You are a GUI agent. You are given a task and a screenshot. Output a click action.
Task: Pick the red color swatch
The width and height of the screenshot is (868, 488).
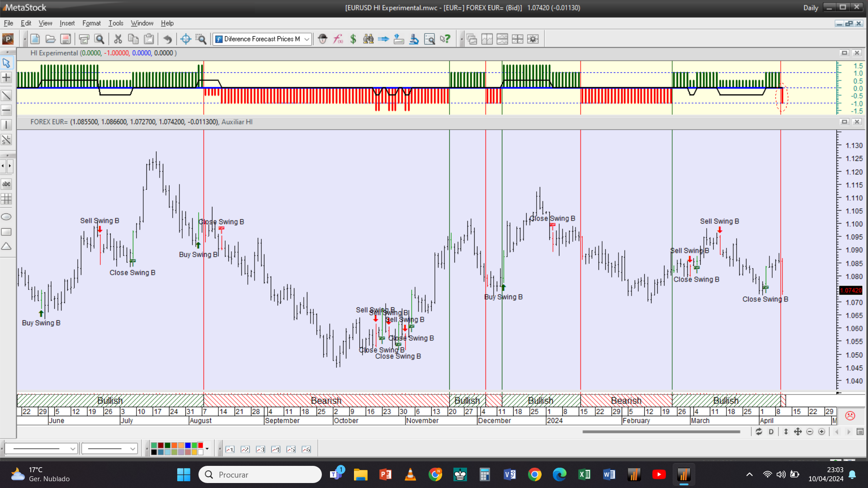click(x=201, y=446)
